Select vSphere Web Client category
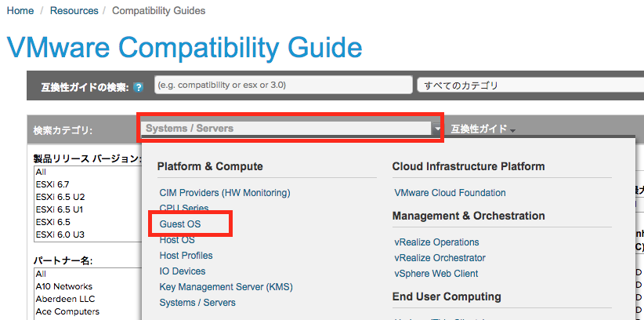This screenshot has height=320, width=644. point(436,274)
